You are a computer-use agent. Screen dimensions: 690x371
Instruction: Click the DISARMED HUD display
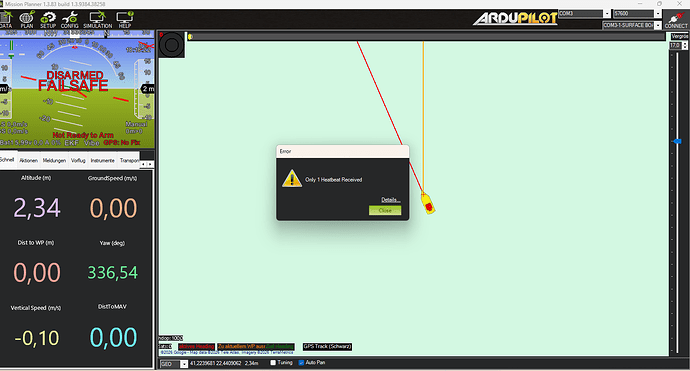(75, 75)
